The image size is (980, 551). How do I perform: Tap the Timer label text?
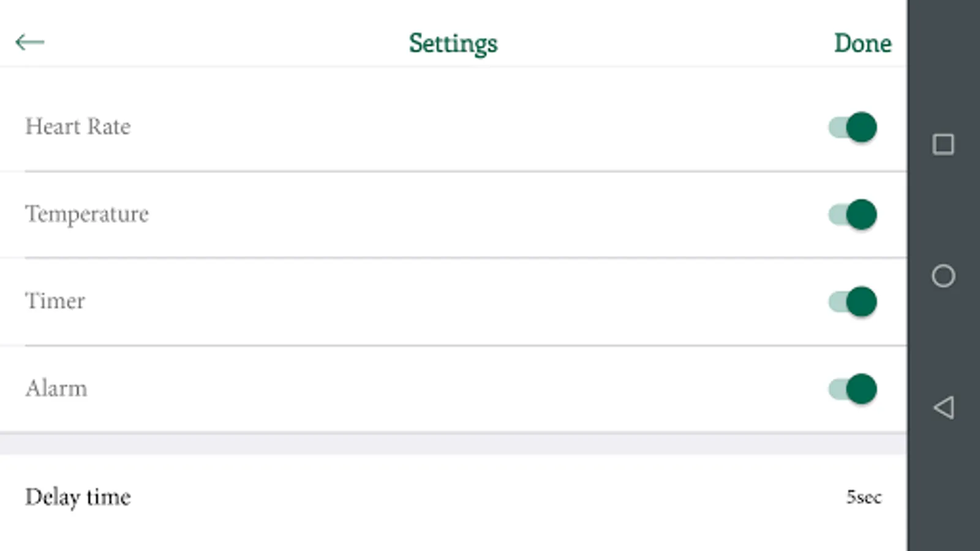pyautogui.click(x=55, y=301)
